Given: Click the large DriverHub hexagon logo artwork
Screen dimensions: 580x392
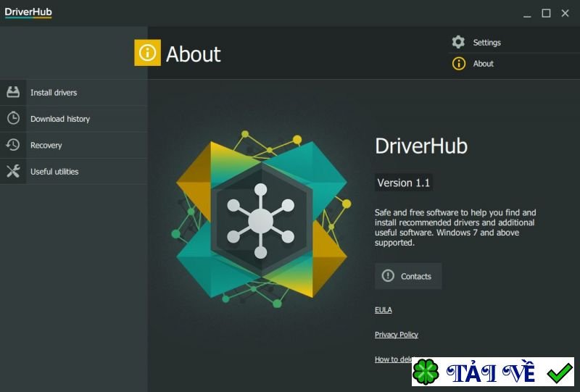Looking at the screenshot, I should pos(261,220).
